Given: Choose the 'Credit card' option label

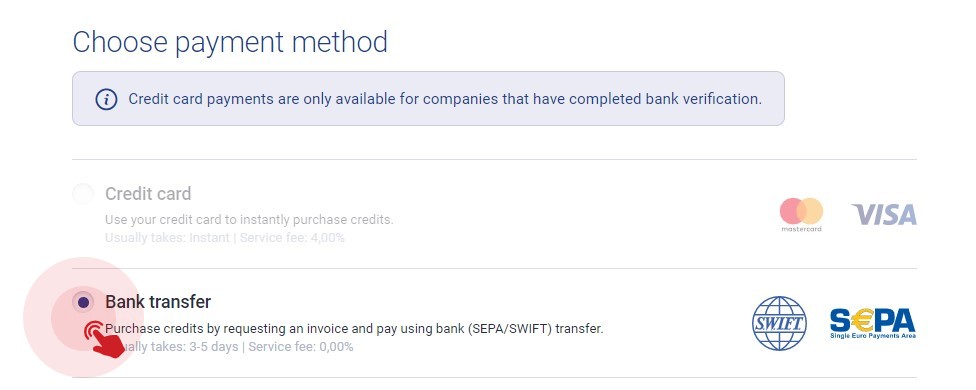Looking at the screenshot, I should [x=148, y=193].
